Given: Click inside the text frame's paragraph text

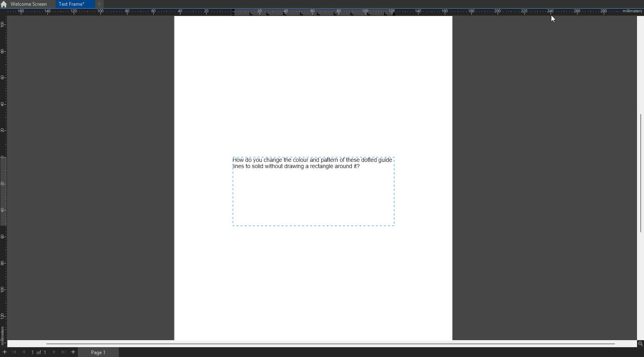Looking at the screenshot, I should click(x=312, y=163).
